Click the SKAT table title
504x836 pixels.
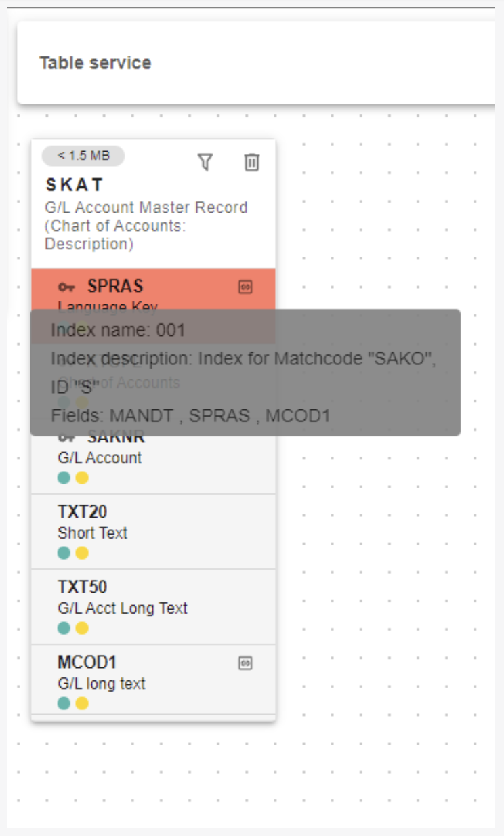click(75, 184)
